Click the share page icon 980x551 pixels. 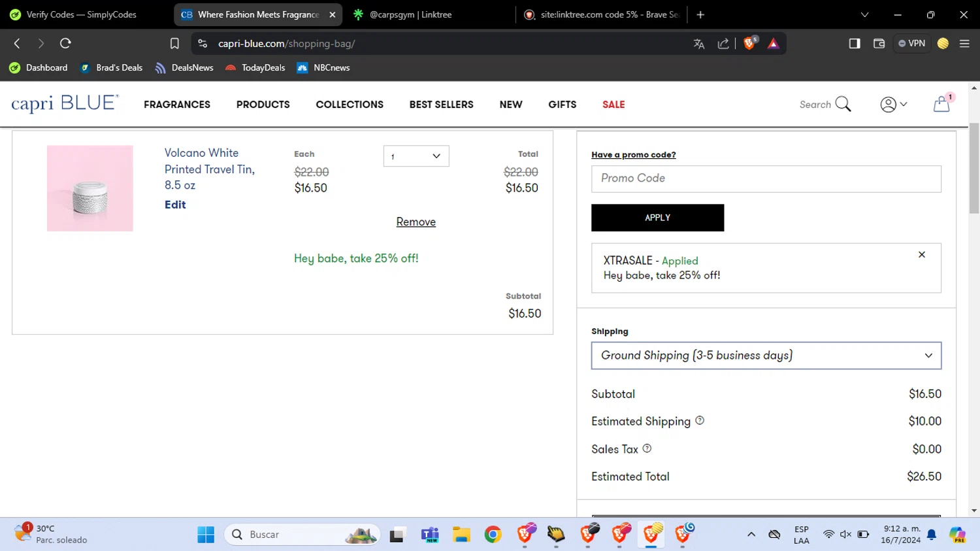(x=723, y=44)
